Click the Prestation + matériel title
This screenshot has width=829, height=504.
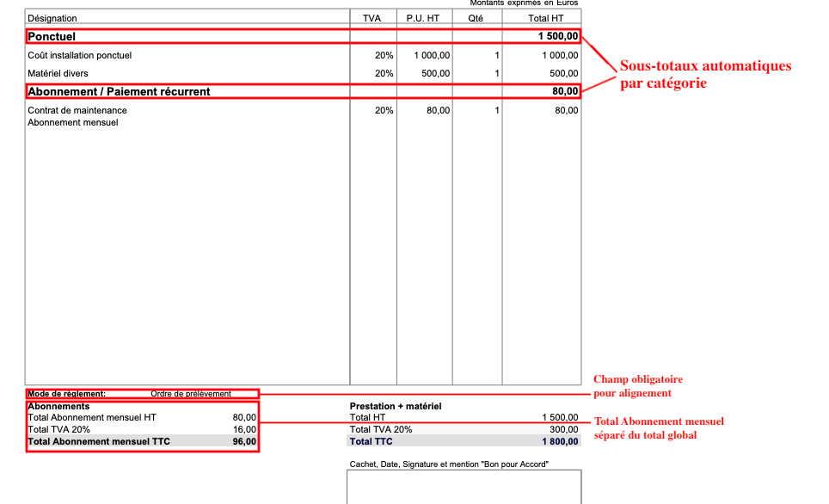coord(396,406)
